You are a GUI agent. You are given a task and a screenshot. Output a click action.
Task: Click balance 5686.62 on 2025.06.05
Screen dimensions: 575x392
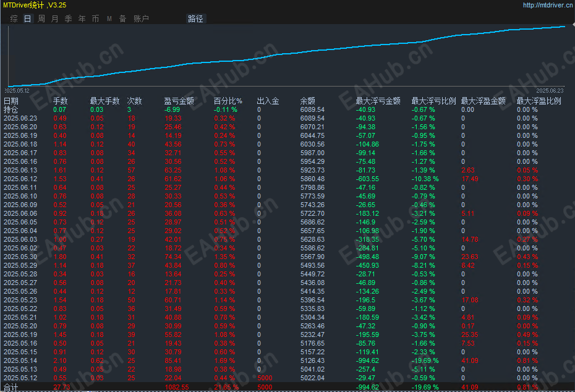(312, 222)
